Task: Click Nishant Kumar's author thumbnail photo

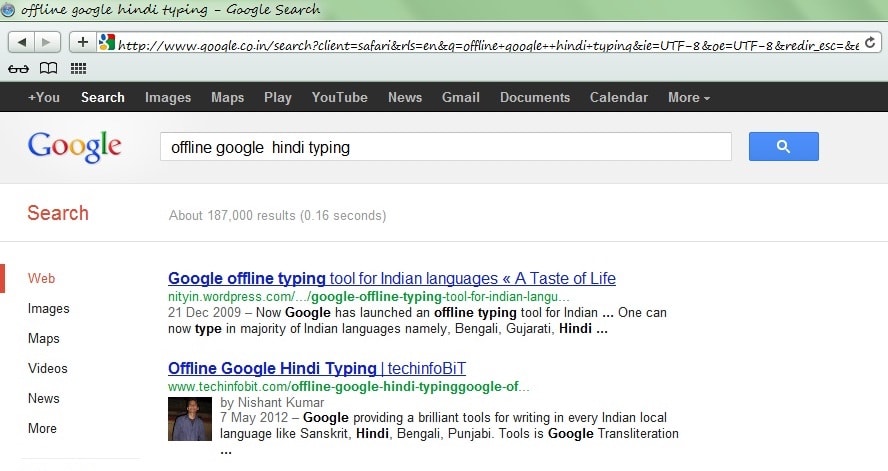Action: [x=189, y=419]
